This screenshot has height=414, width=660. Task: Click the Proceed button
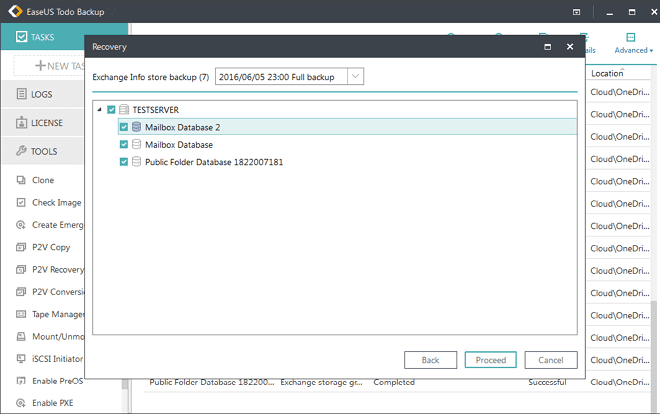point(490,360)
